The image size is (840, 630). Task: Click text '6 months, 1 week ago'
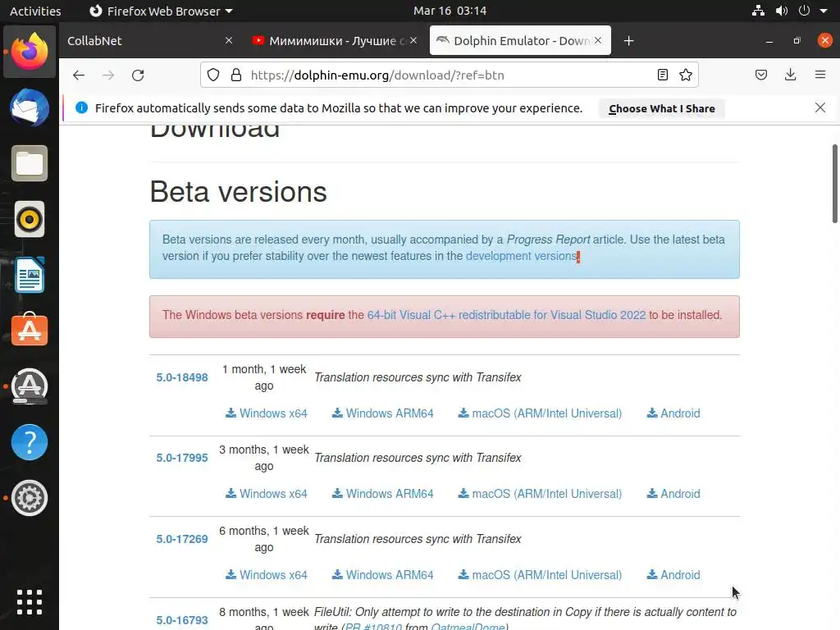coord(264,539)
